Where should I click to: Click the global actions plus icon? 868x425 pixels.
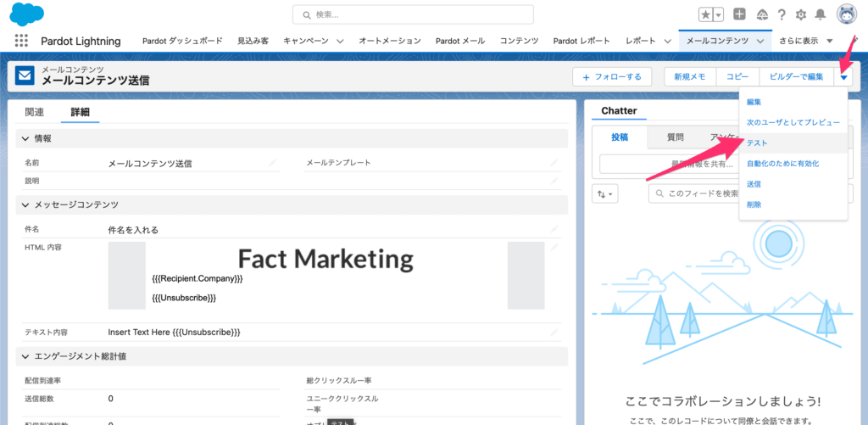tap(739, 14)
